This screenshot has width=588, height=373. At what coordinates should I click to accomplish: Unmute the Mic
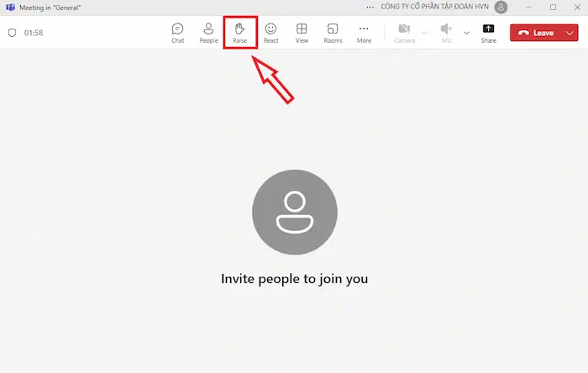click(446, 33)
